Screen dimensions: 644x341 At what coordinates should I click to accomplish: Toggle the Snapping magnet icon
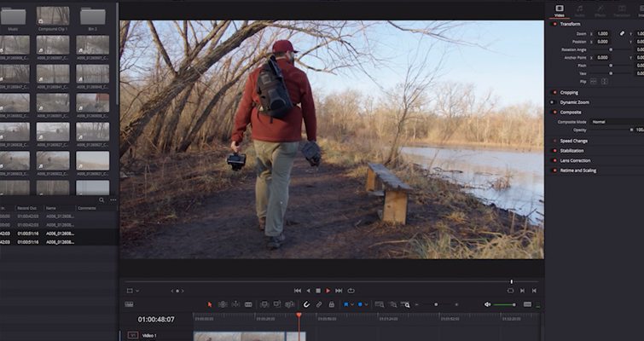pyautogui.click(x=306, y=304)
